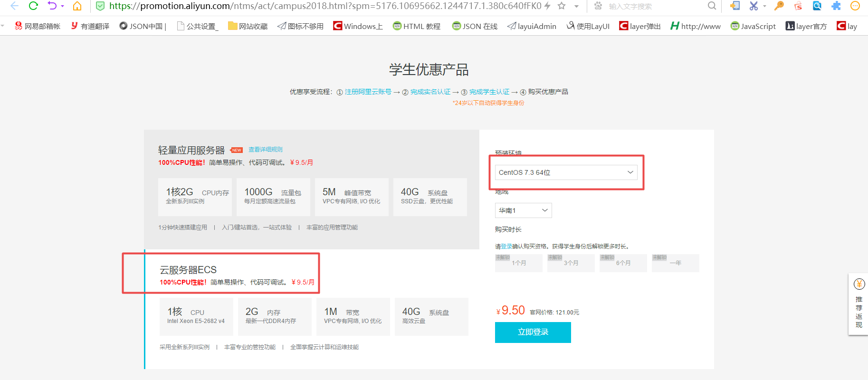The height and width of the screenshot is (380, 868).
Task: Open the dropdown next to the undo arrow
Action: pyautogui.click(x=62, y=6)
